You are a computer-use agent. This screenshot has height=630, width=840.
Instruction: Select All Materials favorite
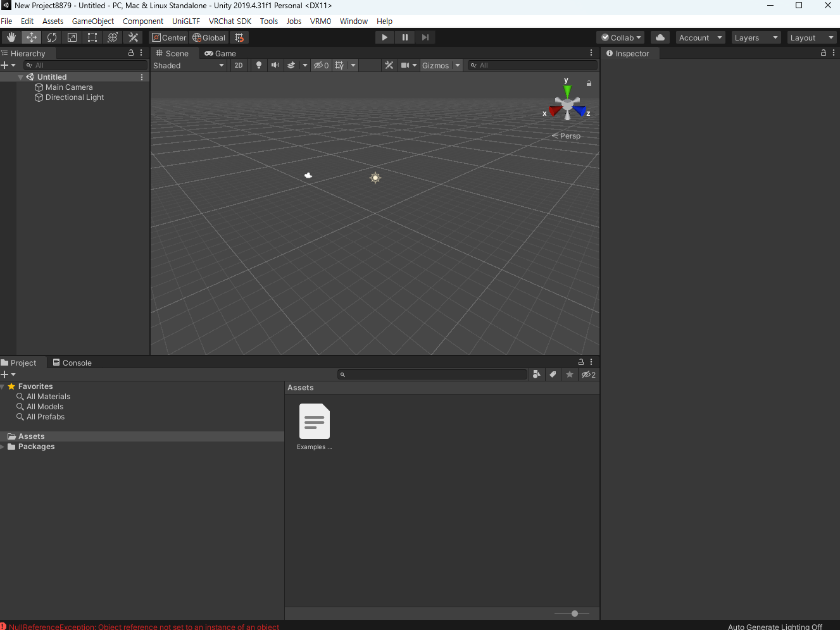(48, 397)
